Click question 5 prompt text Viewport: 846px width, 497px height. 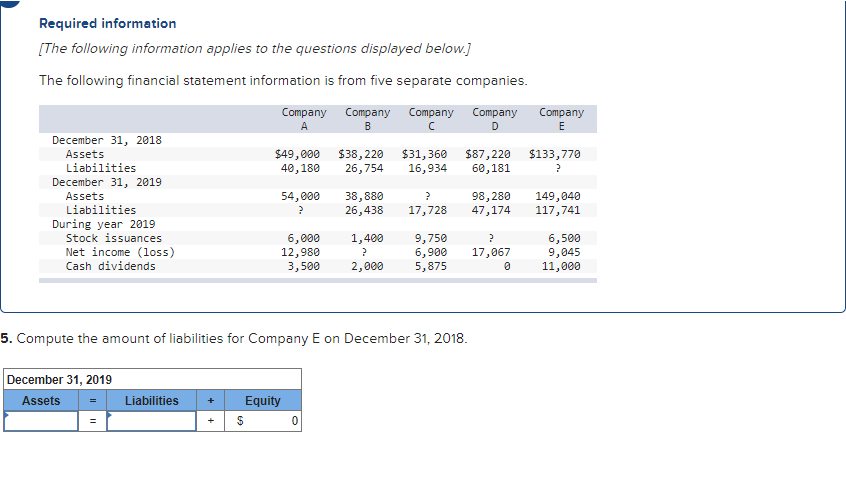[x=234, y=338]
